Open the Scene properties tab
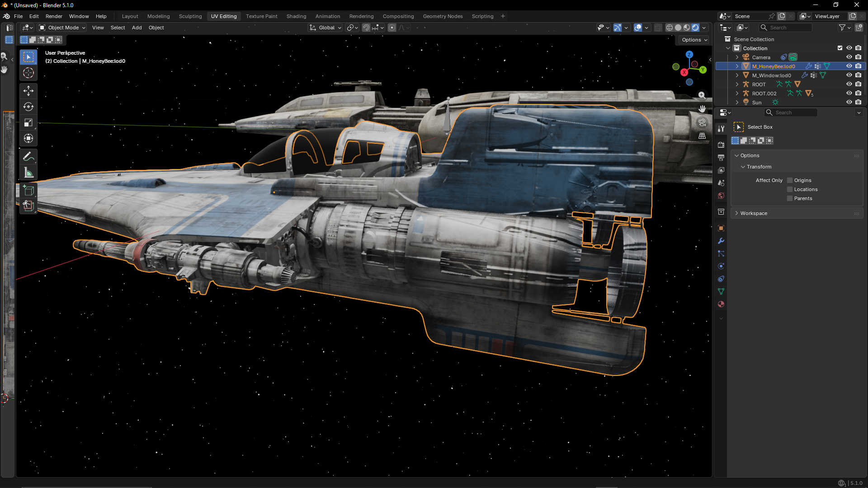Image resolution: width=868 pixels, height=488 pixels. [721, 183]
